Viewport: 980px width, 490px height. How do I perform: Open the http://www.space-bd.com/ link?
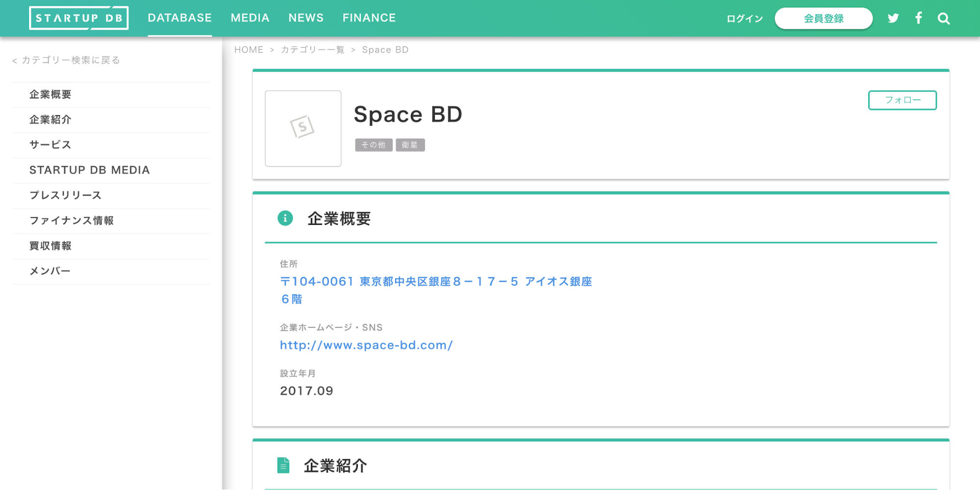(366, 345)
